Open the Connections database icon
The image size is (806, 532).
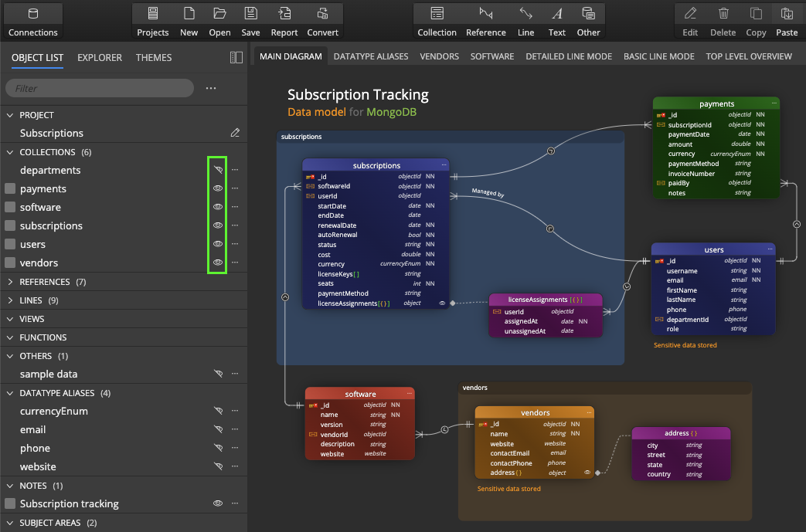tap(32, 14)
